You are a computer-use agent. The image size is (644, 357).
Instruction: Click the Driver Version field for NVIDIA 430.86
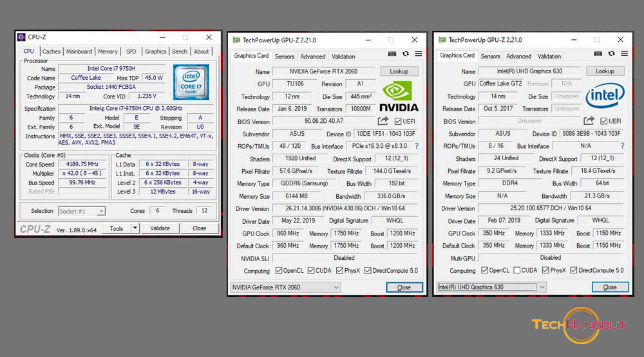click(345, 208)
